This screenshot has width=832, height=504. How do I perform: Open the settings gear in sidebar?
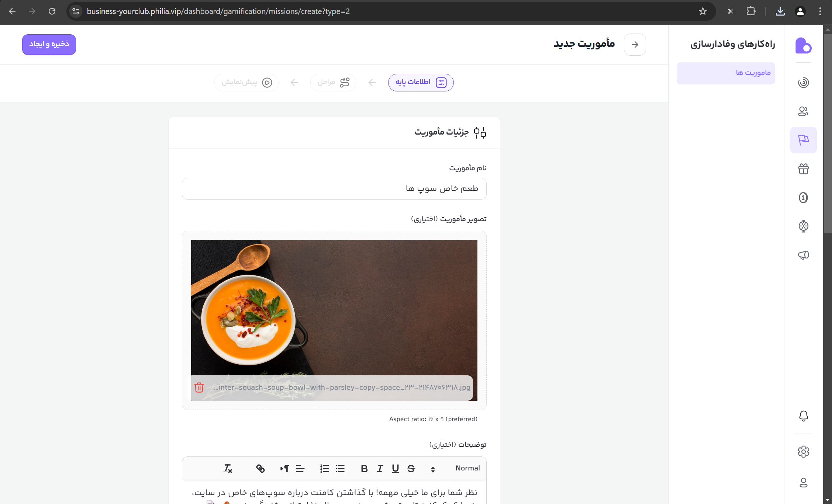coord(803,452)
